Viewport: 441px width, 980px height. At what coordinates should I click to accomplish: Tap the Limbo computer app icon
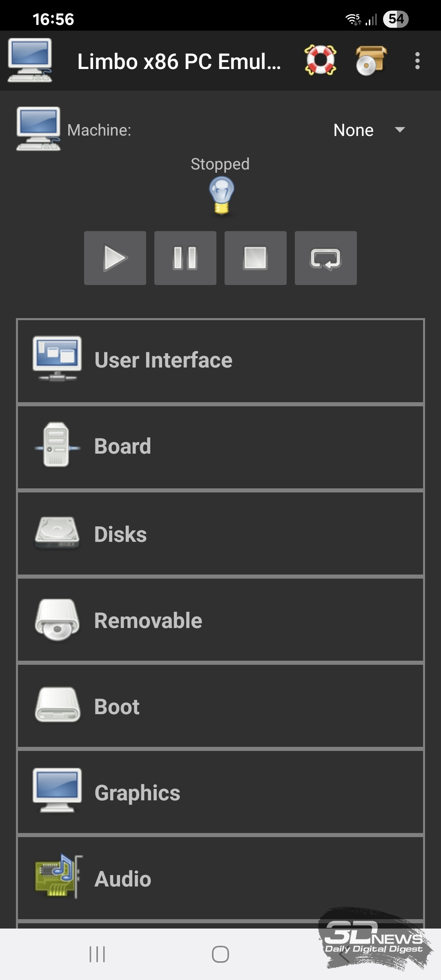[x=30, y=60]
